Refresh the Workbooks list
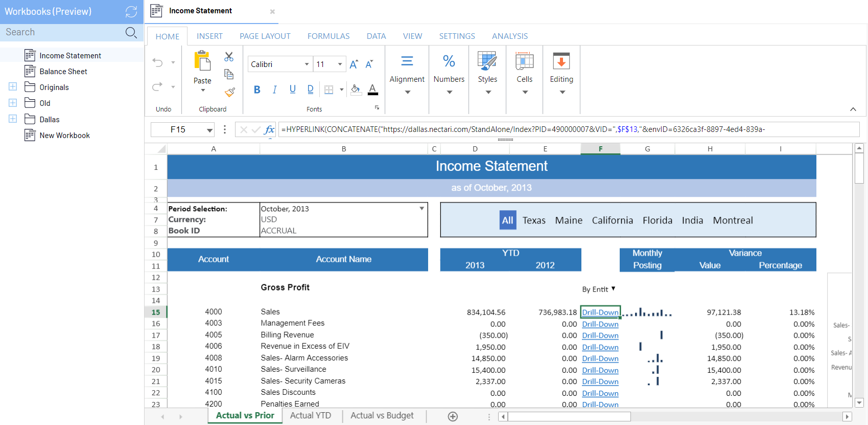868x425 pixels. pyautogui.click(x=131, y=12)
